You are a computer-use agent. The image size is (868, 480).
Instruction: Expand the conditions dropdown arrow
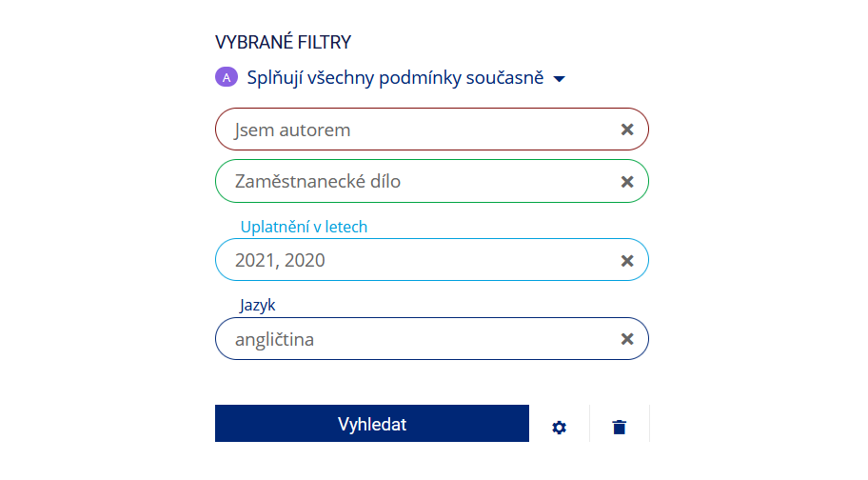pyautogui.click(x=560, y=79)
